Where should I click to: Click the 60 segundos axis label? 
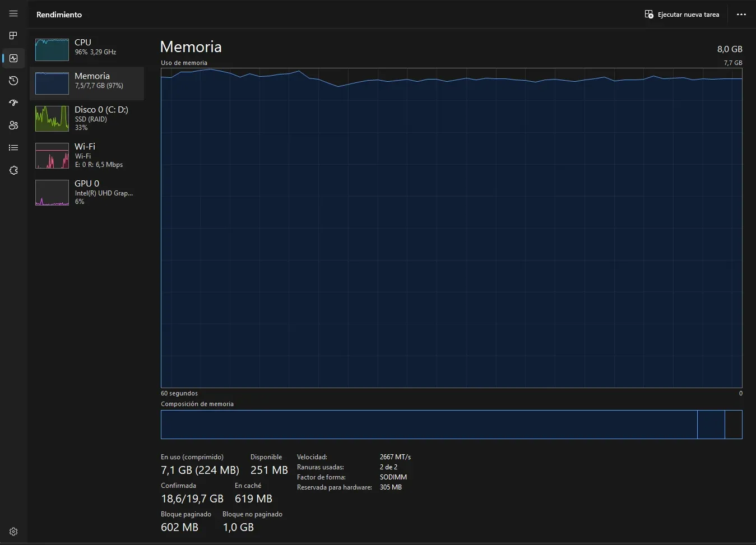click(x=179, y=393)
